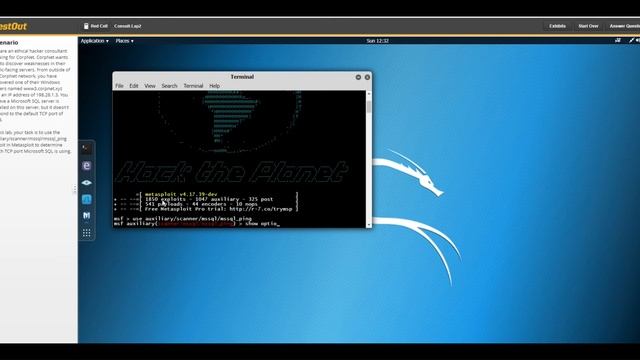Click the Terminal scrollbar thumb

click(369, 107)
